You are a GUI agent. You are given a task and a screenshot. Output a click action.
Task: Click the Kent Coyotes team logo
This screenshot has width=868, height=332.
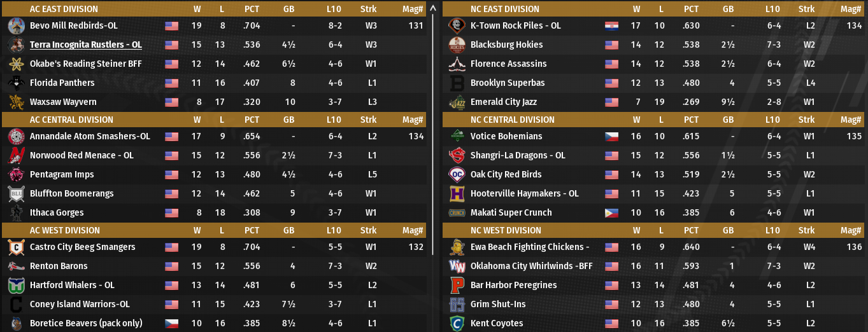[457, 324]
